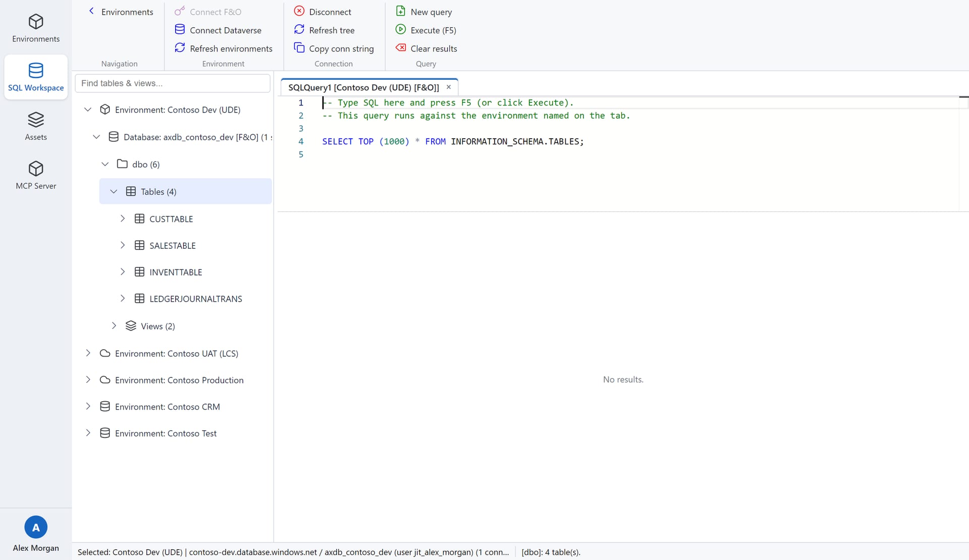Click the Connect F&O key icon
969x560 pixels.
(180, 11)
